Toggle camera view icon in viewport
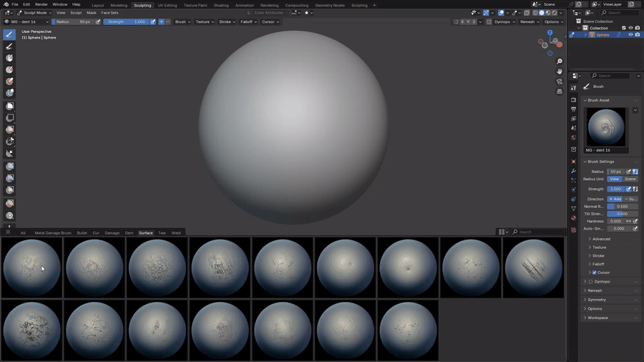Image resolution: width=644 pixels, height=362 pixels. tap(560, 82)
